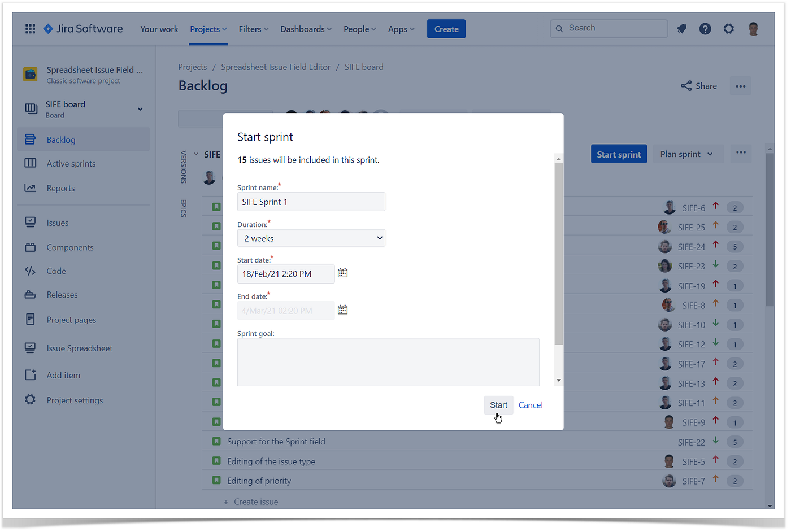Open the Projects breadcrumb link

click(x=193, y=67)
